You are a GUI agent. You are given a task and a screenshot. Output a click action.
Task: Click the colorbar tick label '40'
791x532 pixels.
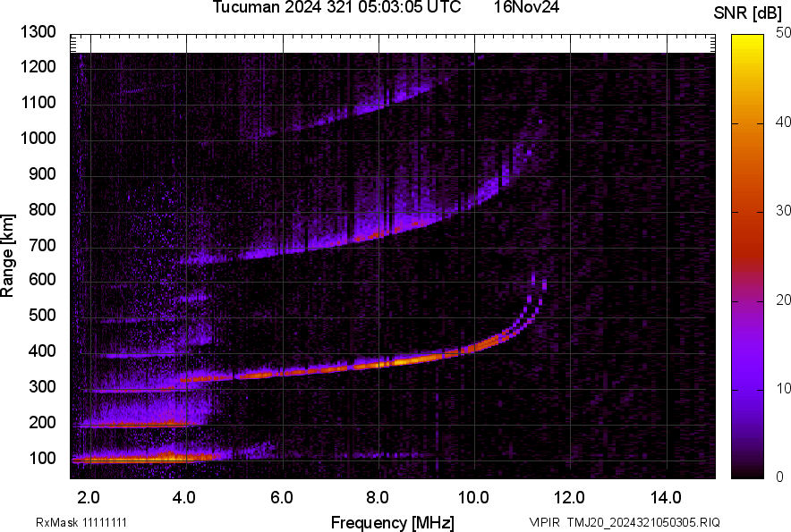pyautogui.click(x=783, y=122)
